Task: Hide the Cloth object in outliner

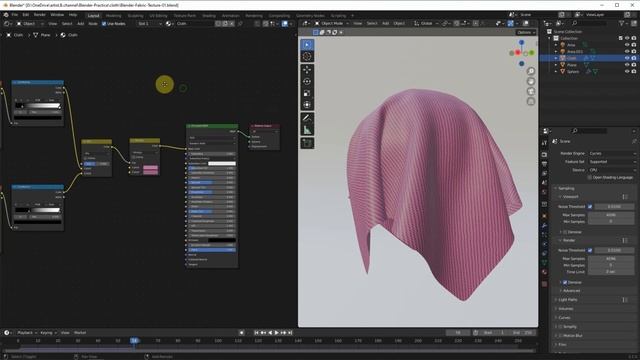Action: [x=627, y=58]
